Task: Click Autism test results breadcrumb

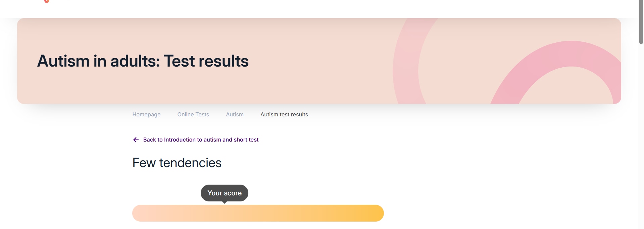Action: coord(284,115)
